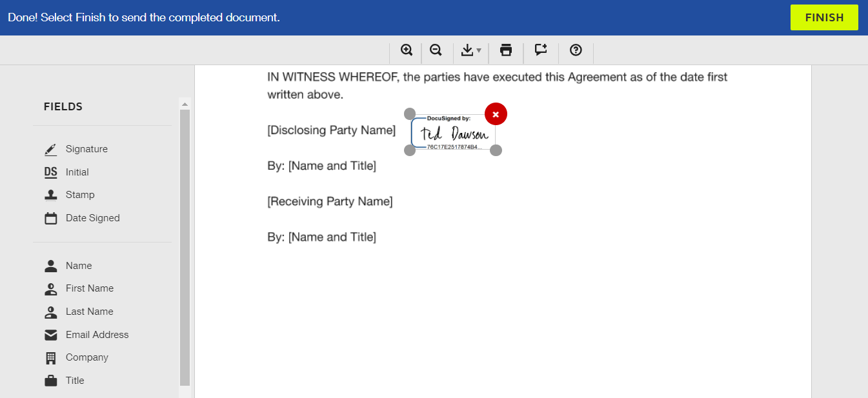This screenshot has height=398, width=868.
Task: Click the Ted Dawson signature box
Action: coord(453,133)
